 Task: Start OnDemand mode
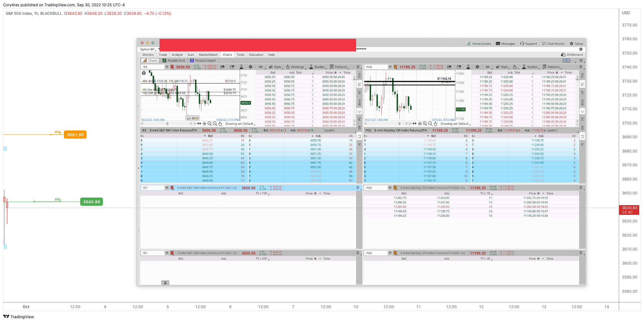point(572,55)
